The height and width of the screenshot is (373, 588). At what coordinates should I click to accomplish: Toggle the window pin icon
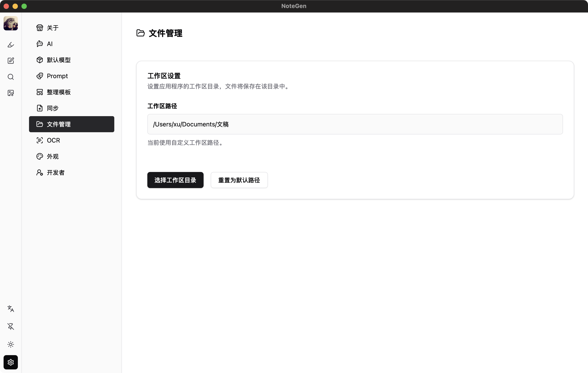point(11,327)
